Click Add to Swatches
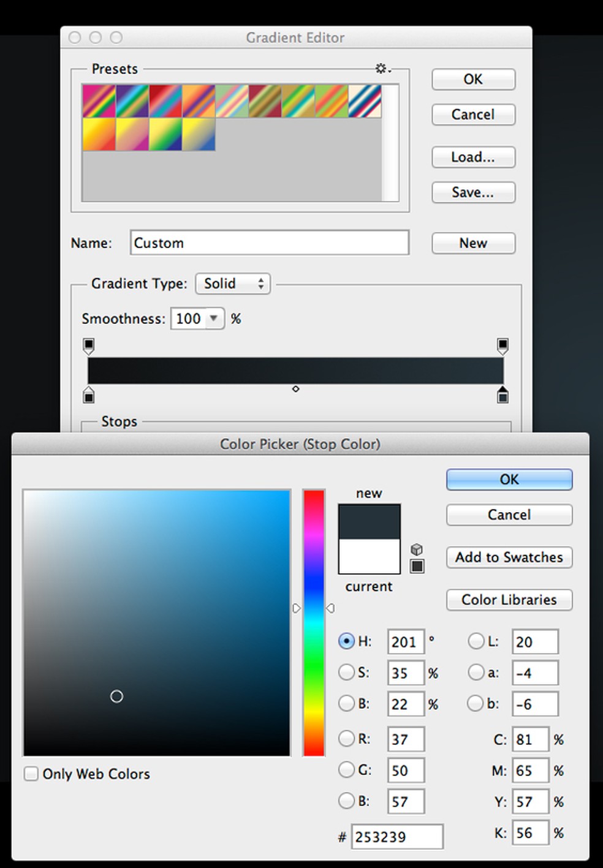Viewport: 603px width, 868px height. point(509,557)
